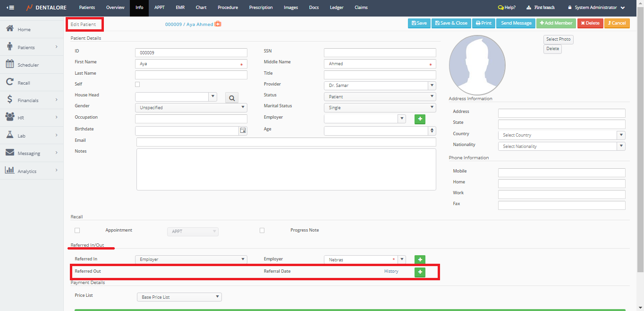Tick the Progress Note checkbox
Viewport: 644px width, 311px height.
tap(262, 231)
